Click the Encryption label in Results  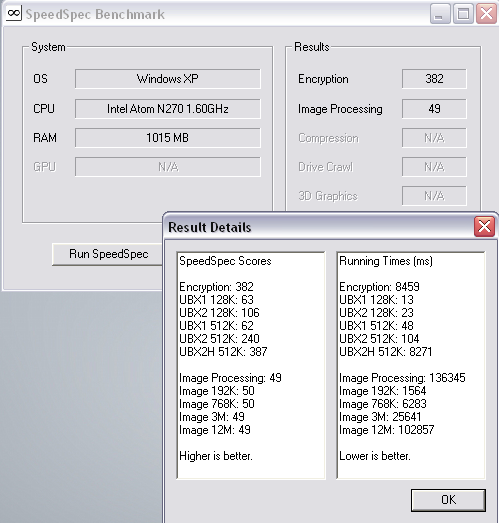323,79
